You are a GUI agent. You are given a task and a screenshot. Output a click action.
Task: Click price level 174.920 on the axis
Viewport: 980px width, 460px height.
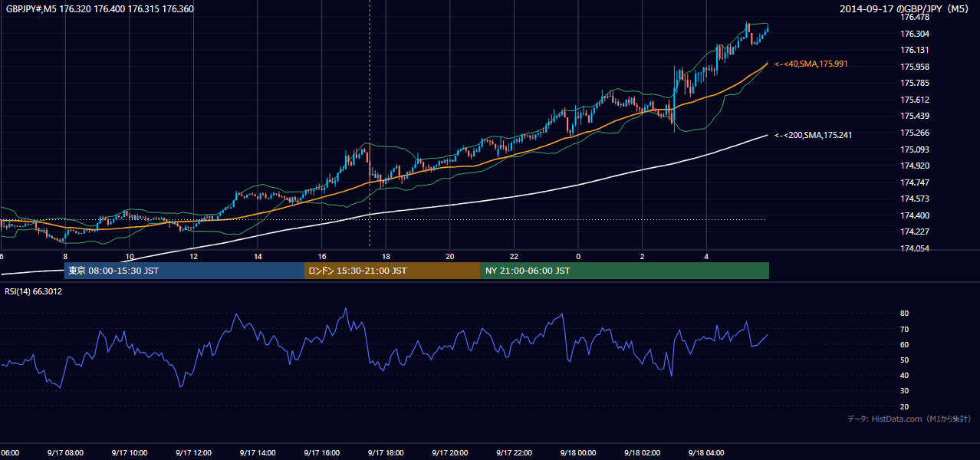pyautogui.click(x=915, y=166)
